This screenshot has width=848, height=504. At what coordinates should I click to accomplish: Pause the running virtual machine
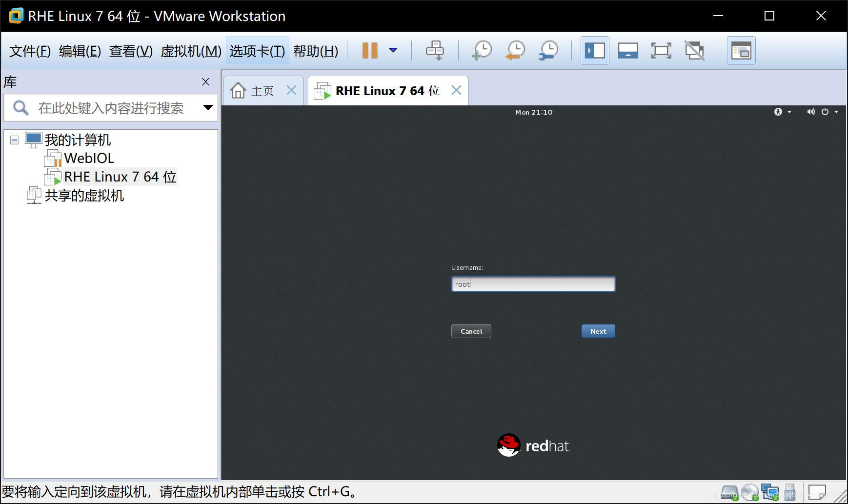click(x=370, y=50)
